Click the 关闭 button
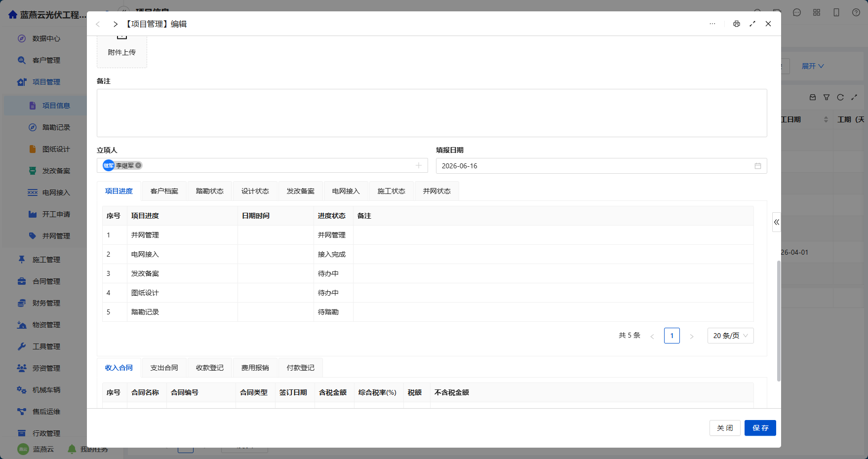This screenshot has height=459, width=868. (x=725, y=428)
